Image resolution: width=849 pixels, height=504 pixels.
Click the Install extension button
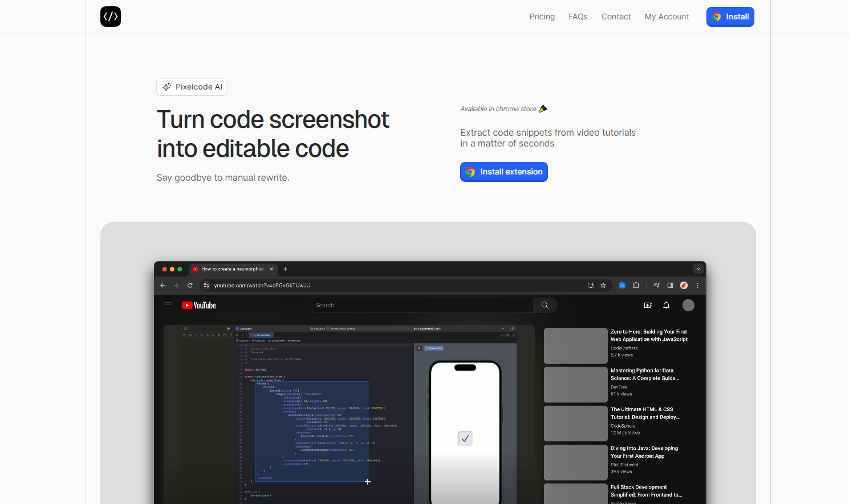pyautogui.click(x=503, y=172)
